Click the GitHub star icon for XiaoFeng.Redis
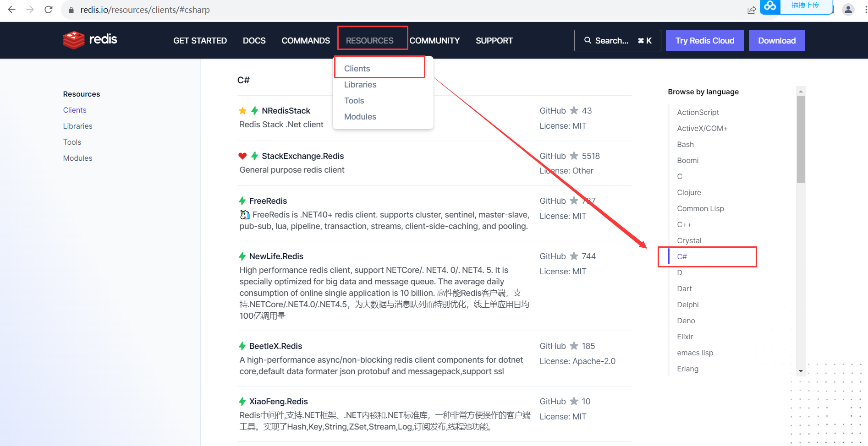The height and width of the screenshot is (446, 868). tap(574, 401)
